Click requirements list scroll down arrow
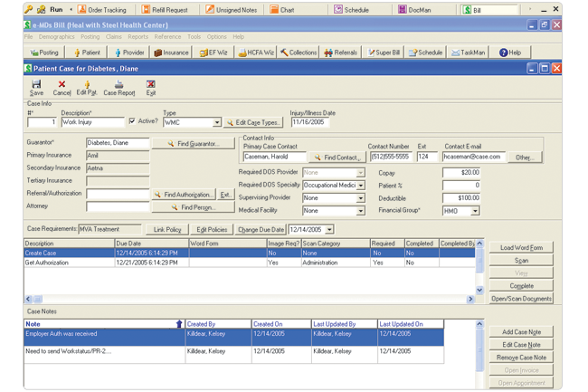This screenshot has height=392, width=588. pos(479,290)
